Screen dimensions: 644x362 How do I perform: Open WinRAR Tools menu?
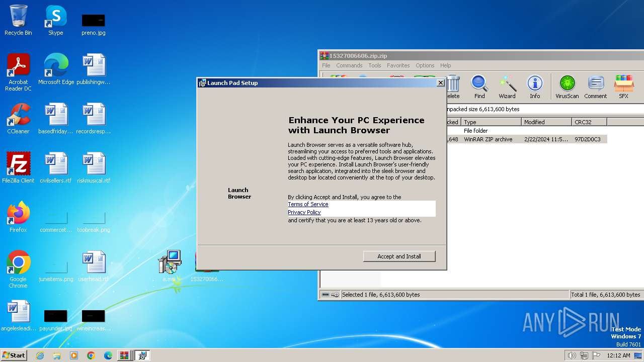click(x=374, y=65)
